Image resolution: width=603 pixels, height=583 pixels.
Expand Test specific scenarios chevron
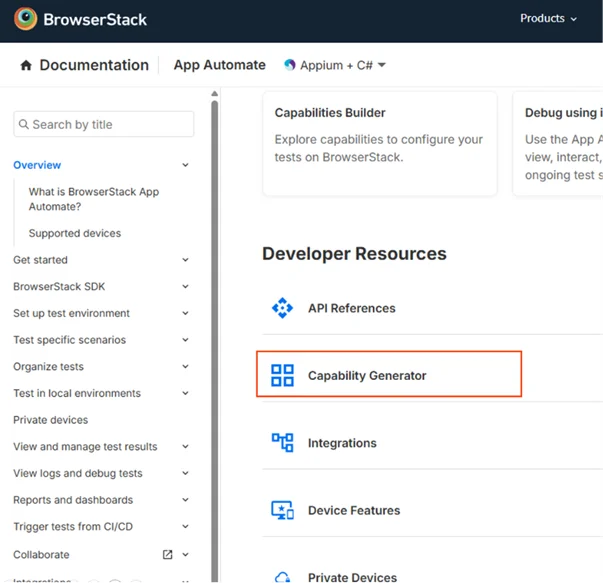[x=185, y=340]
